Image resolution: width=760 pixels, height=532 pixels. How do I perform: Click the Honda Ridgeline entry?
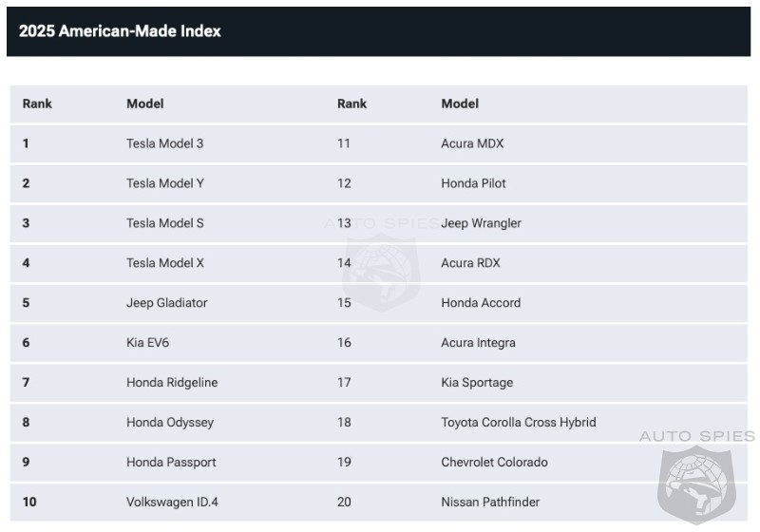click(172, 382)
